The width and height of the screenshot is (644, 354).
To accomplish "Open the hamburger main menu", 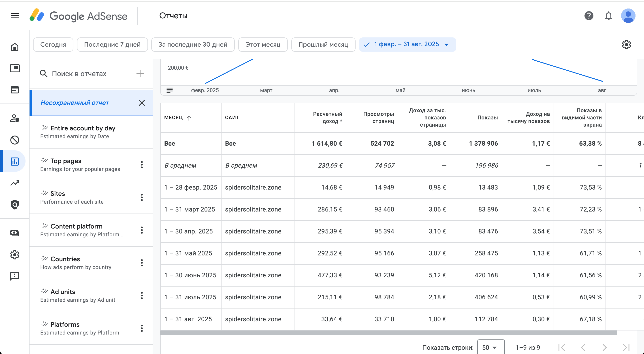I will coord(15,16).
